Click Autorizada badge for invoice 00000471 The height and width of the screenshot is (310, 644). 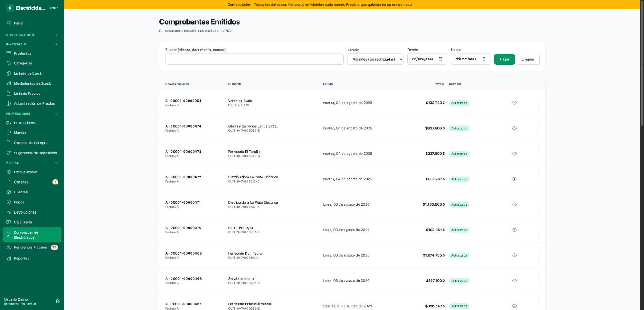[x=459, y=204]
